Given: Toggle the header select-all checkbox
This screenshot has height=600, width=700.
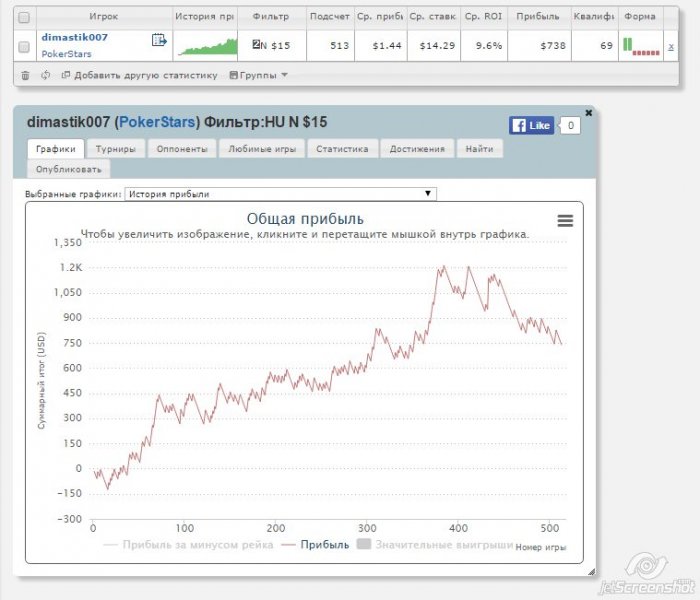Looking at the screenshot, I should pos(24,17).
